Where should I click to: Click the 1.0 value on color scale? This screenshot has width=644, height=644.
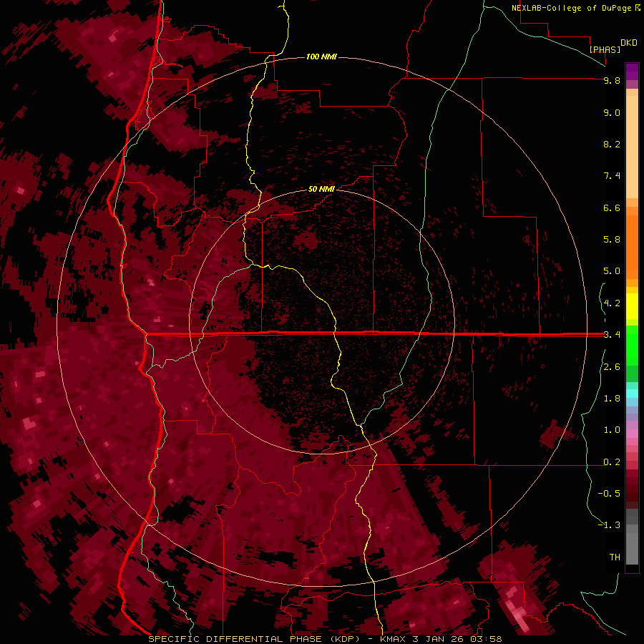(x=612, y=430)
